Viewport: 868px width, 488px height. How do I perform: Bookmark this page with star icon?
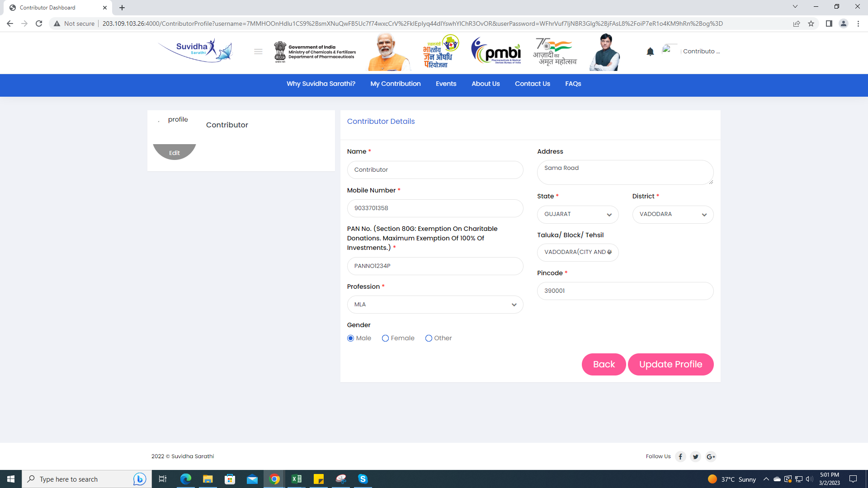[811, 23]
